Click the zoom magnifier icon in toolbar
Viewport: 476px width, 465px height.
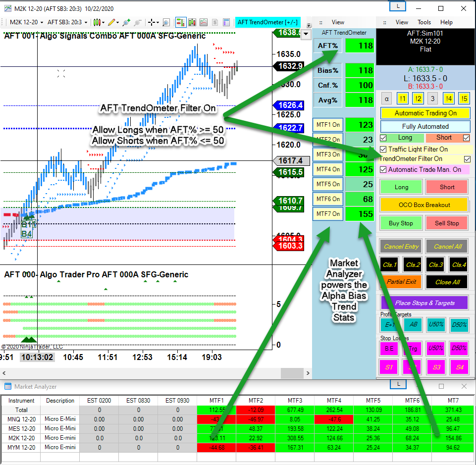point(166,22)
